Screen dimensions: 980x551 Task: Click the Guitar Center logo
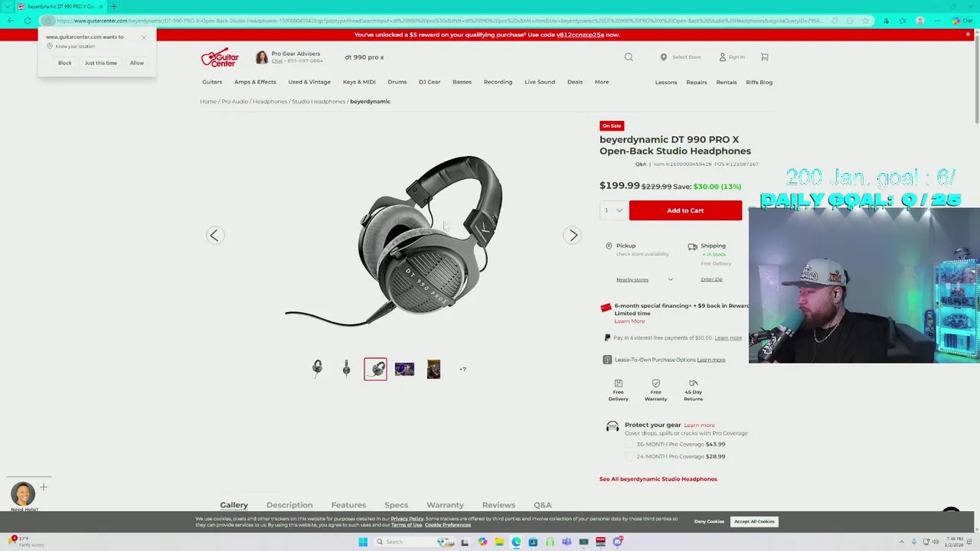(x=220, y=57)
